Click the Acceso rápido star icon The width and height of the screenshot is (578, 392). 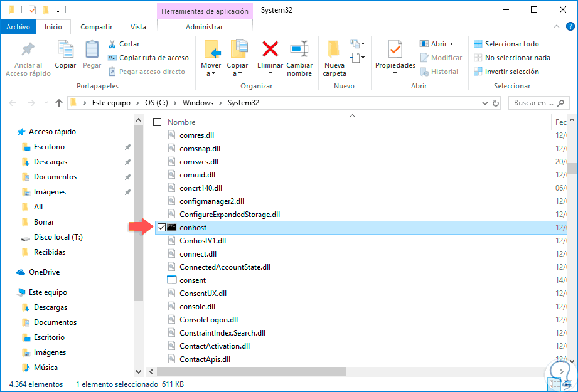point(21,132)
